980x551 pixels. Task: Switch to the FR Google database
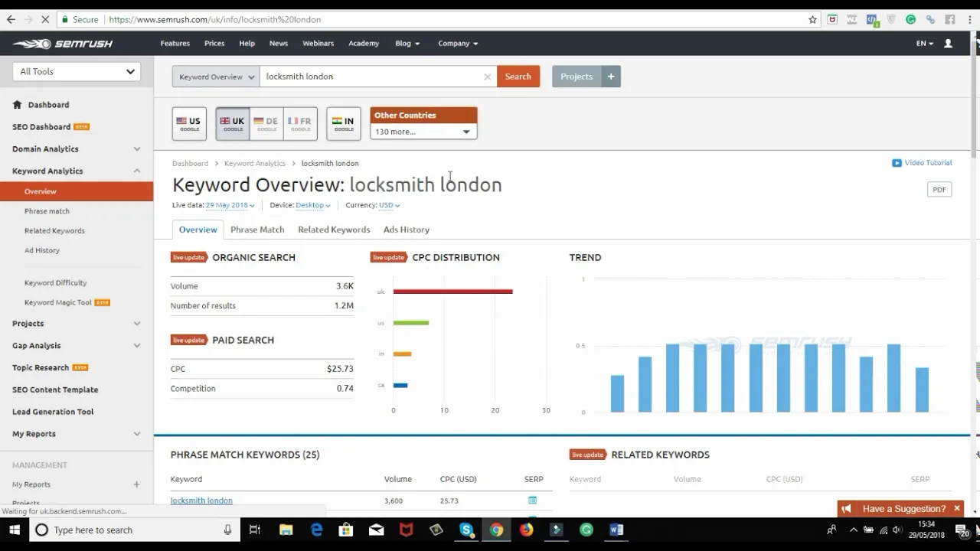(x=300, y=124)
